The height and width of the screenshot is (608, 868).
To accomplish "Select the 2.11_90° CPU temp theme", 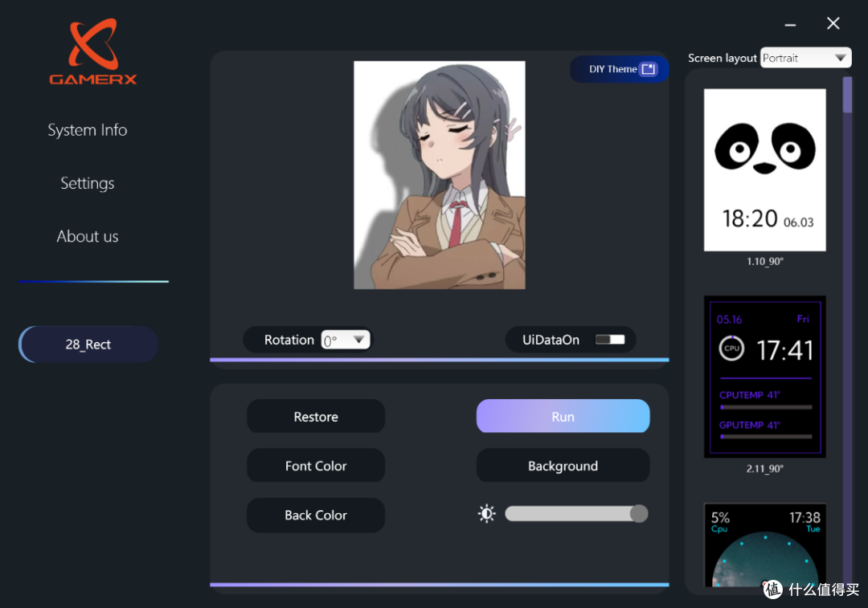I will 765,377.
